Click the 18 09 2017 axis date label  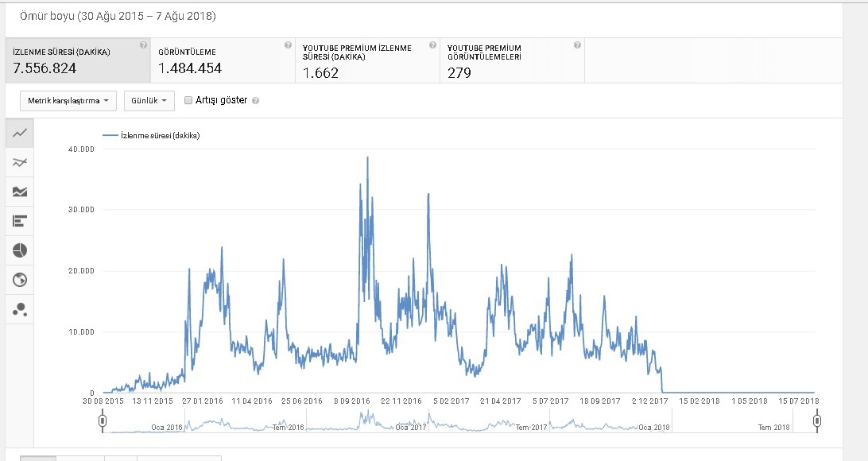tap(600, 401)
